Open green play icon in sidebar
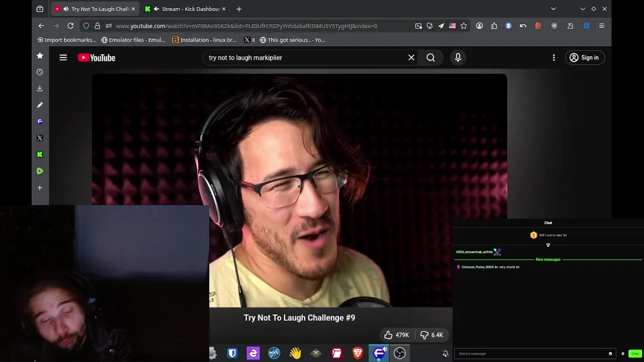The width and height of the screenshot is (644, 362). tap(40, 171)
